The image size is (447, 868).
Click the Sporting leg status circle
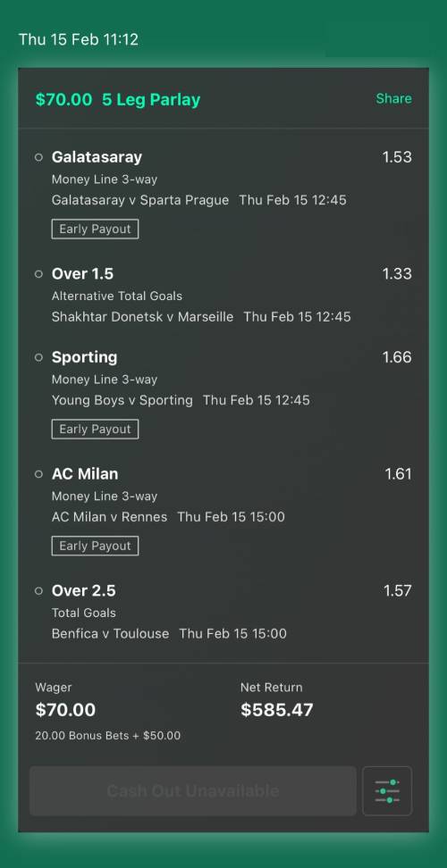pyautogui.click(x=38, y=357)
